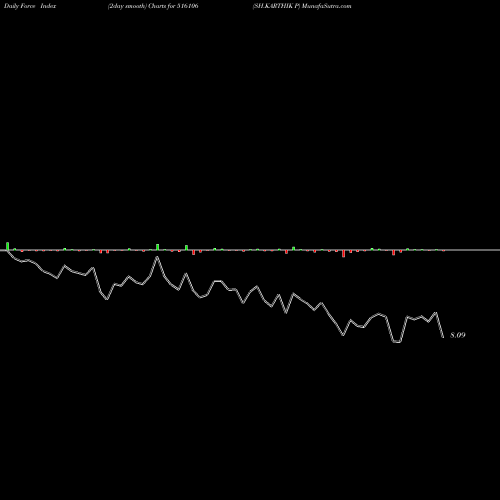Image resolution: width=500 pixels, height=500 pixels.
Task: Click the tall green bar at chart start
Action: pyautogui.click(x=8, y=246)
